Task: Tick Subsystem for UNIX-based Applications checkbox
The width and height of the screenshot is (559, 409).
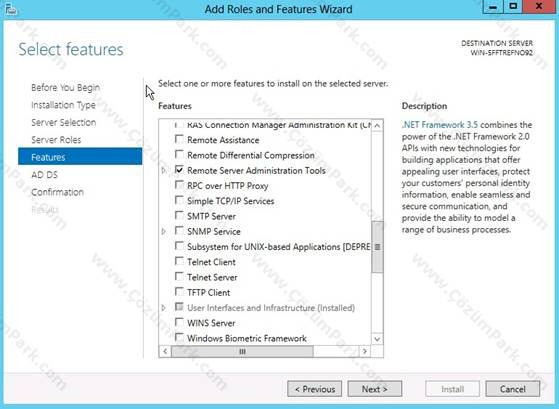Action: click(x=179, y=246)
